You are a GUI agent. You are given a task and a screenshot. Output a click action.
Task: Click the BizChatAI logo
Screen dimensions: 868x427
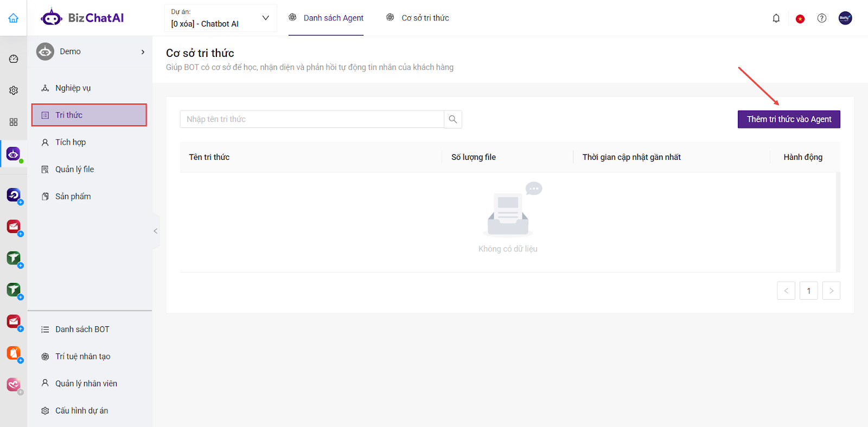pyautogui.click(x=82, y=17)
